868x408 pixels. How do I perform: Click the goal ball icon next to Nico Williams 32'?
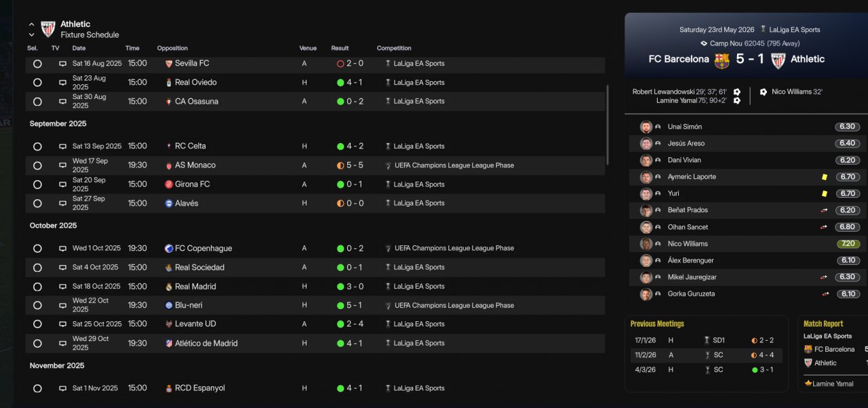click(x=764, y=92)
